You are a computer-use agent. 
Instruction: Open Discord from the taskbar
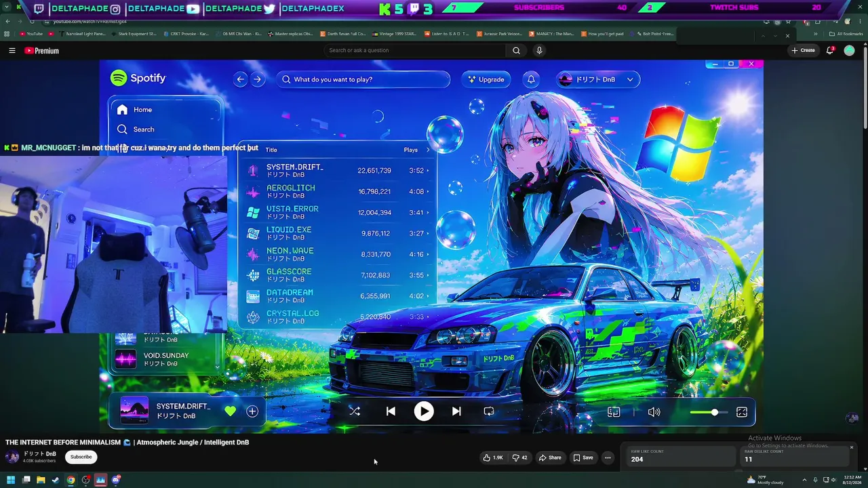[x=116, y=480]
